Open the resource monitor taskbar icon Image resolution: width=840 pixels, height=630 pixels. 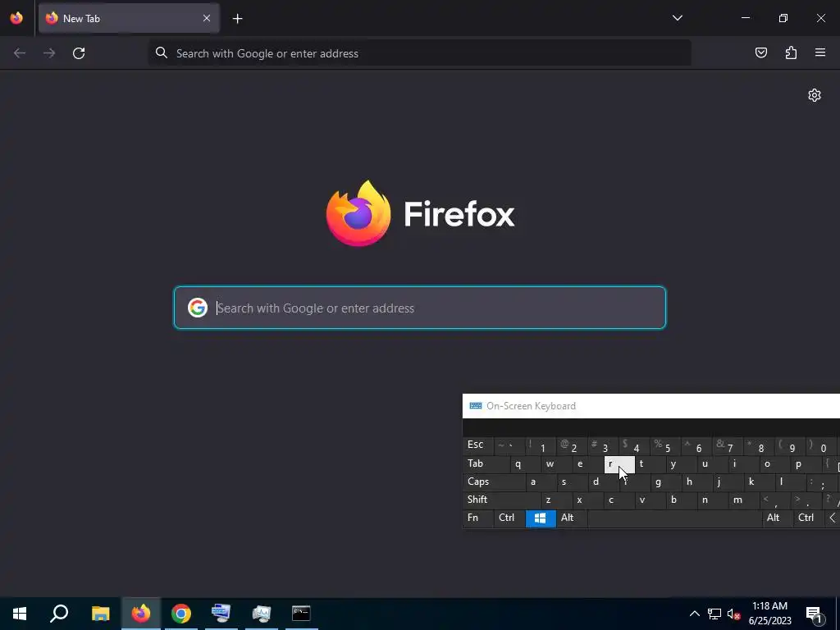[x=262, y=614]
